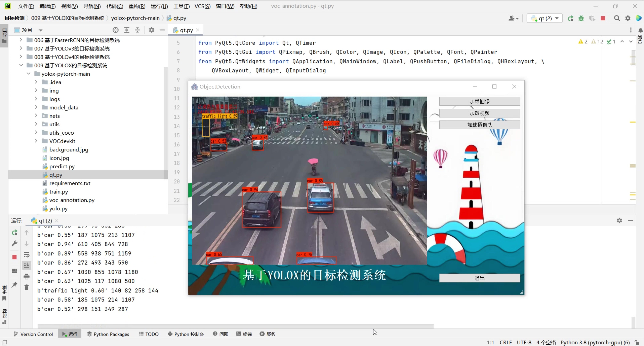Viewport: 644px width, 346px height.
Task: Click the Select Opened File target icon
Action: [115, 30]
